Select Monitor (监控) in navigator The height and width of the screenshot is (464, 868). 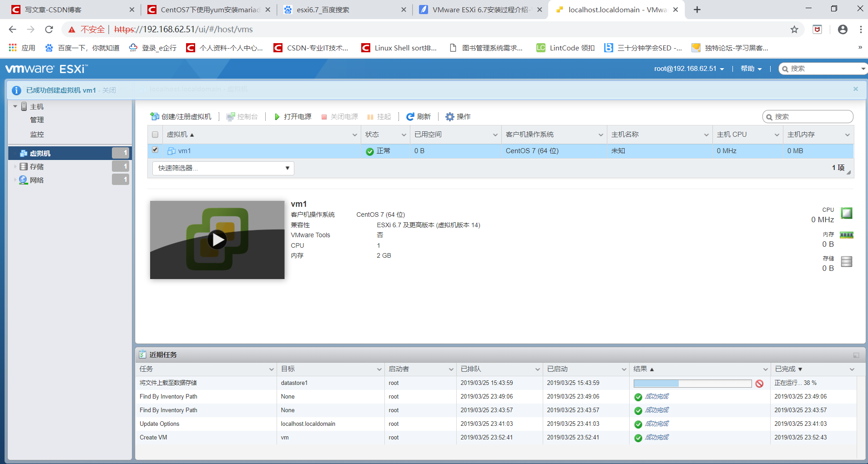pos(37,135)
